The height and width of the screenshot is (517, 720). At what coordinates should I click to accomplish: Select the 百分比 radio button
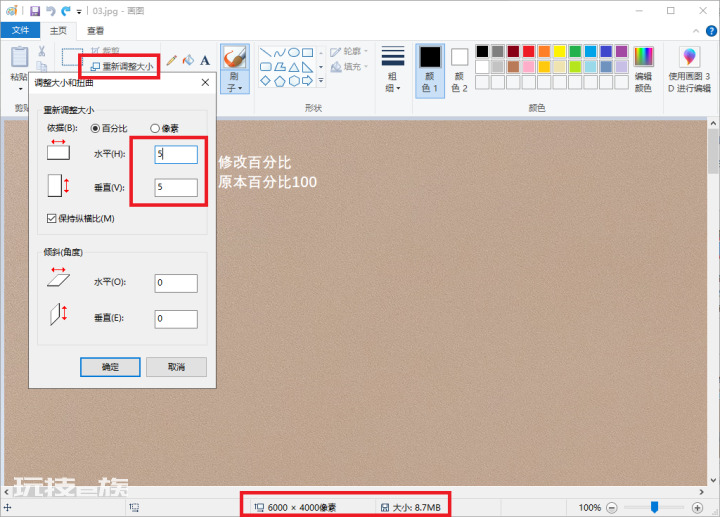[x=95, y=129]
